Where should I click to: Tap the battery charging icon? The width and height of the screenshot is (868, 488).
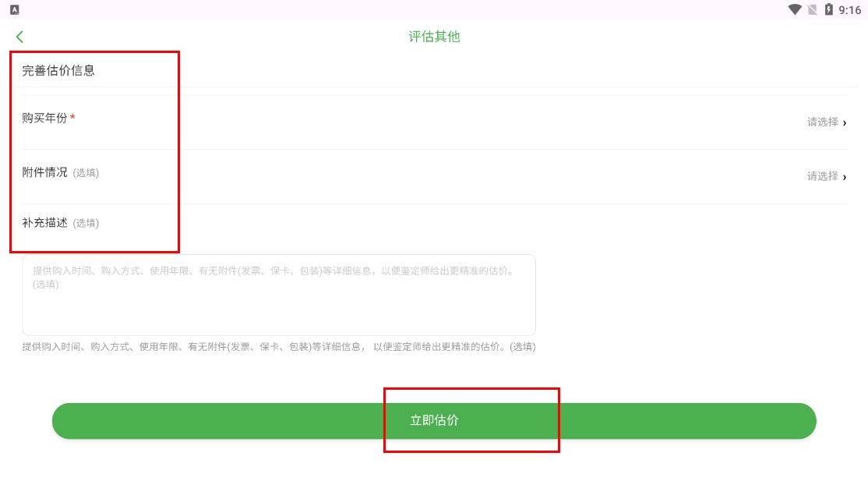pos(828,9)
